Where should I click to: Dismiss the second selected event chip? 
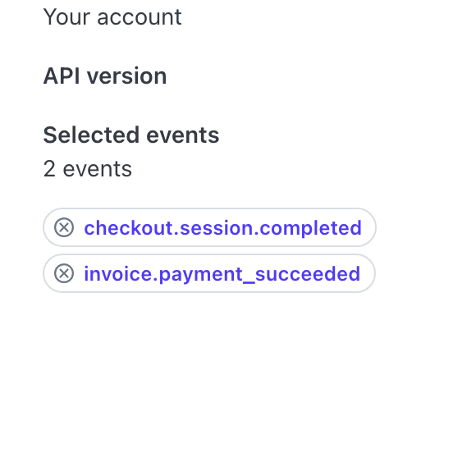point(64,273)
